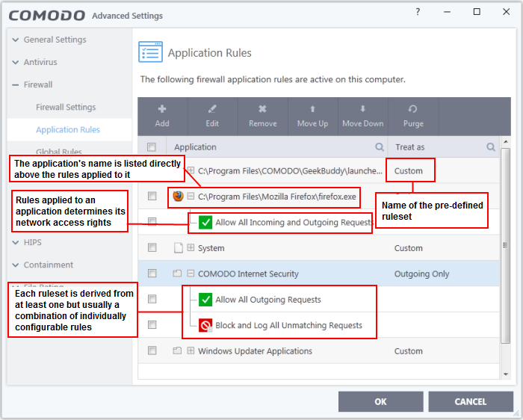The width and height of the screenshot is (523, 420).
Task: Check the firefox.exe row checkbox
Action: click(x=152, y=196)
